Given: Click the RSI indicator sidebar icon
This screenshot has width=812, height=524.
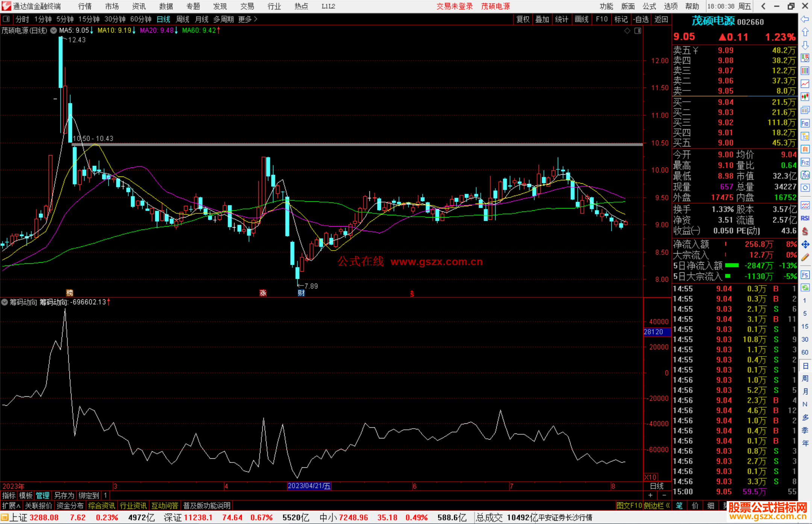Looking at the screenshot, I should [x=805, y=218].
